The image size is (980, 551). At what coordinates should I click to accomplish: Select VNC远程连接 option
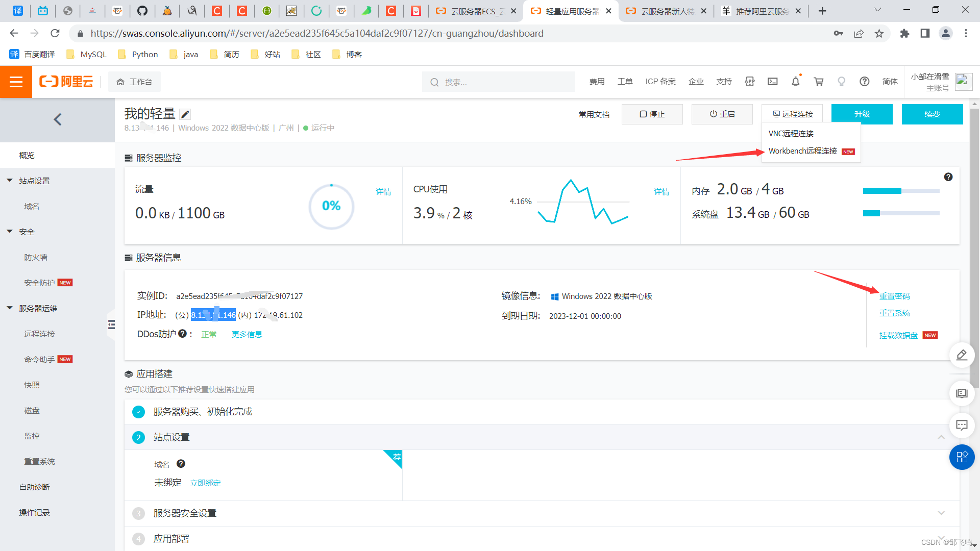(791, 133)
